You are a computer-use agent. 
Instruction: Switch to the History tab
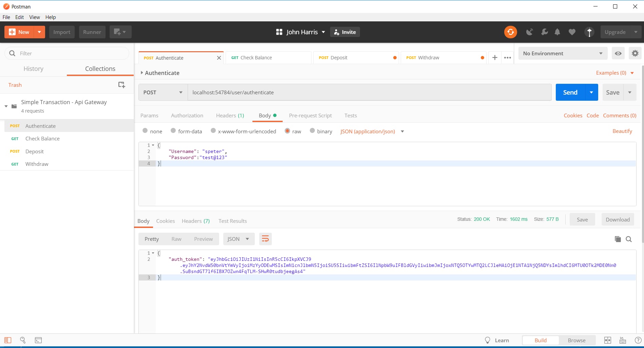tap(33, 69)
